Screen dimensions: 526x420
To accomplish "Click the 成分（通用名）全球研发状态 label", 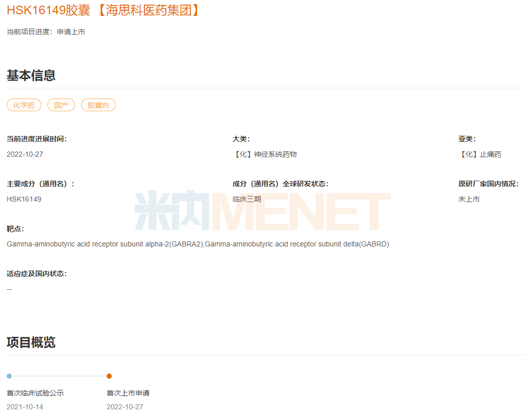I will [281, 184].
